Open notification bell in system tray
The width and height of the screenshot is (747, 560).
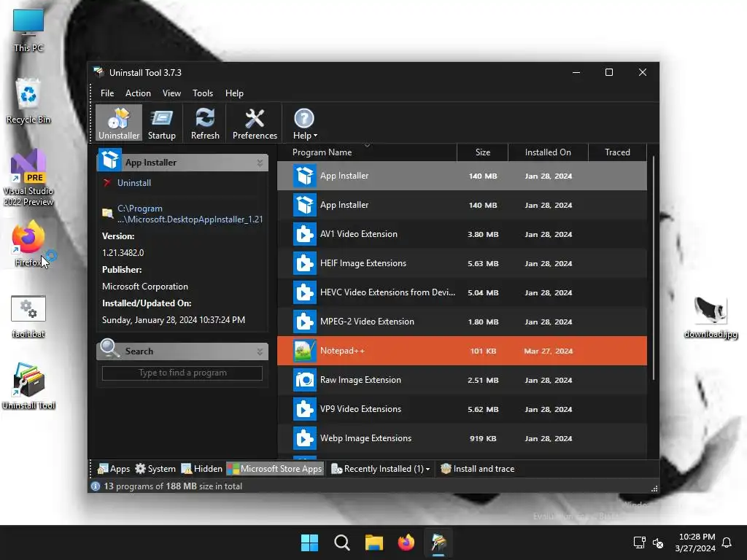pyautogui.click(x=727, y=542)
